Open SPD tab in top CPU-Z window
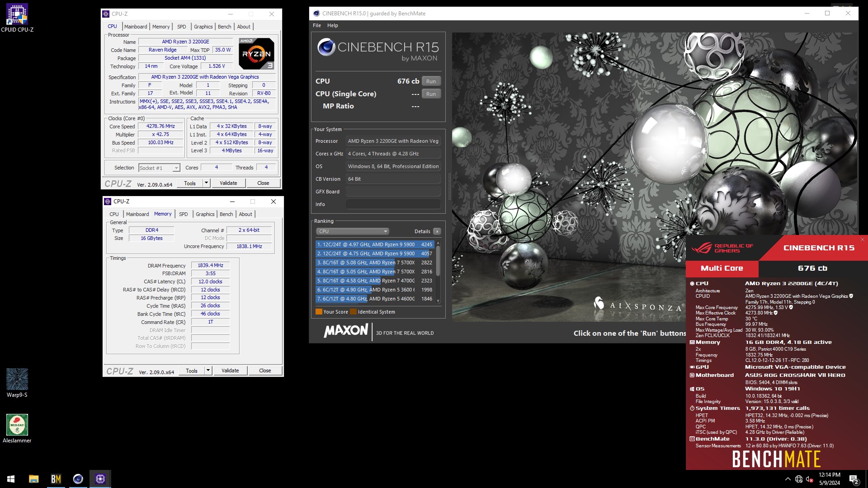The image size is (868, 488). (x=182, y=27)
